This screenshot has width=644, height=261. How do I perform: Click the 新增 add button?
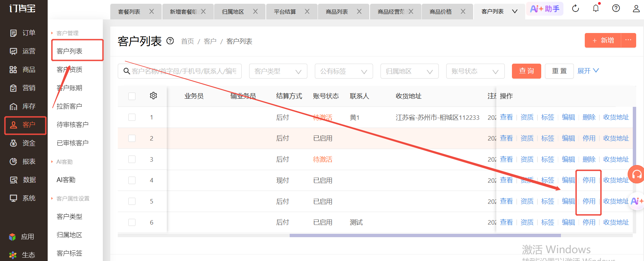603,40
